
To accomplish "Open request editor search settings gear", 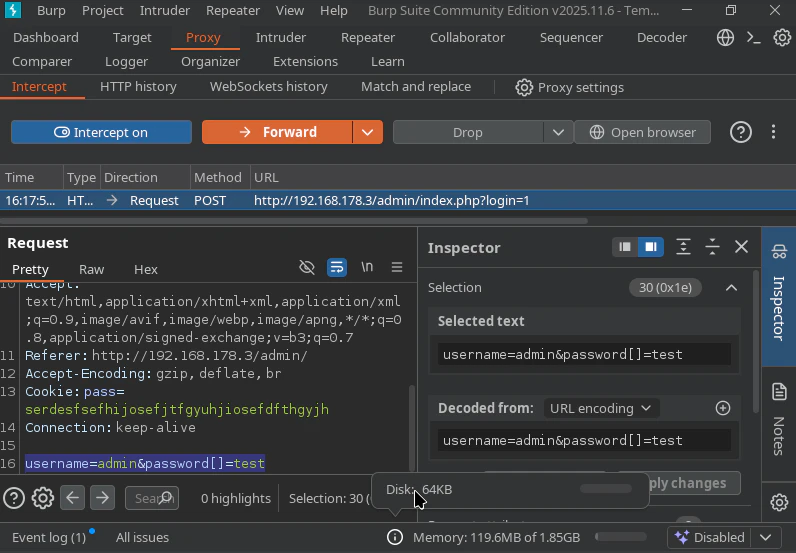I will (x=43, y=498).
